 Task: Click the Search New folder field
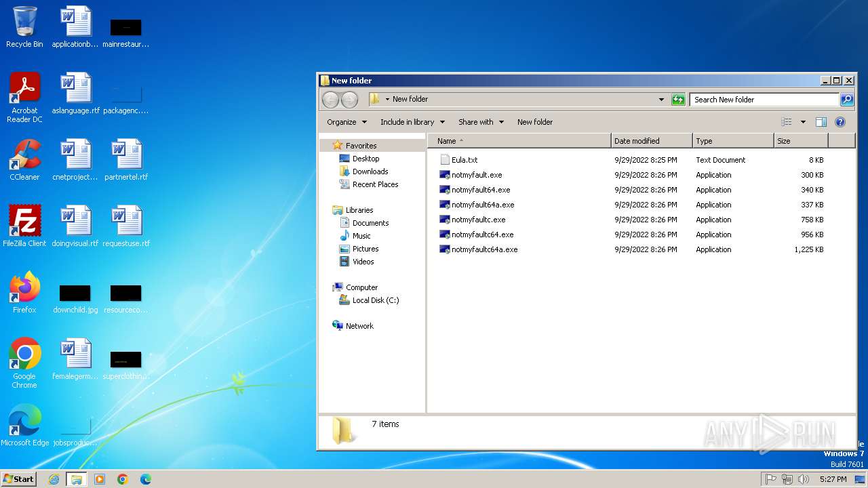[764, 100]
